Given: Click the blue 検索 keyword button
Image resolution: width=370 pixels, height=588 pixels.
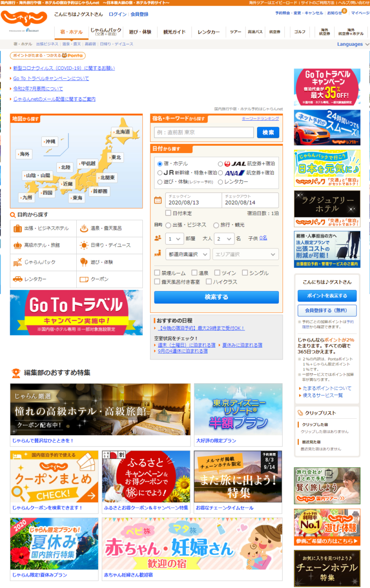Looking at the screenshot, I should click(268, 132).
